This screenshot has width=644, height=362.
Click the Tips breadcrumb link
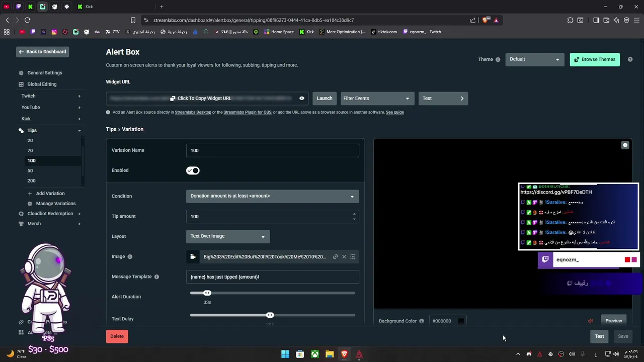111,129
